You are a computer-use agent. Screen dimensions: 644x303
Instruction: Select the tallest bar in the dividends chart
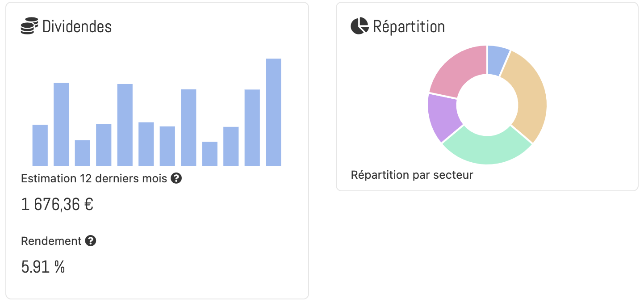point(273,112)
